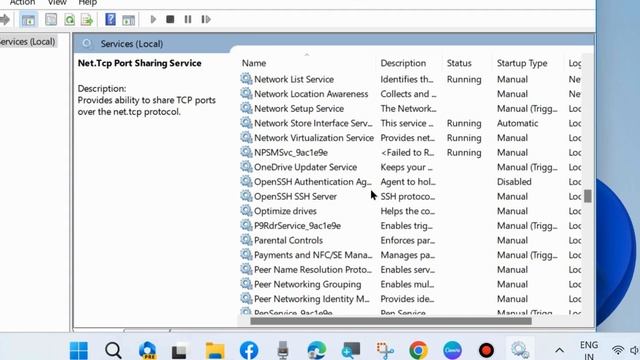Select the Network List Service row
The image size is (640, 360).
tap(410, 79)
